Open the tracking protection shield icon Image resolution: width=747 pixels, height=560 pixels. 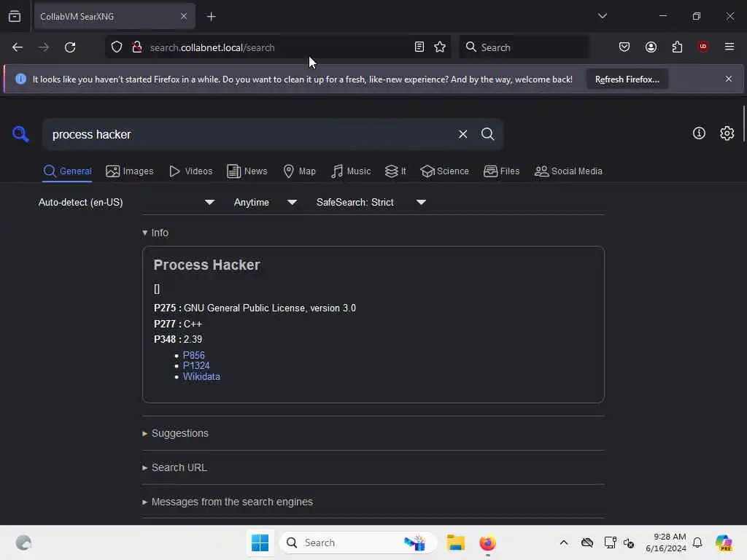pyautogui.click(x=117, y=47)
